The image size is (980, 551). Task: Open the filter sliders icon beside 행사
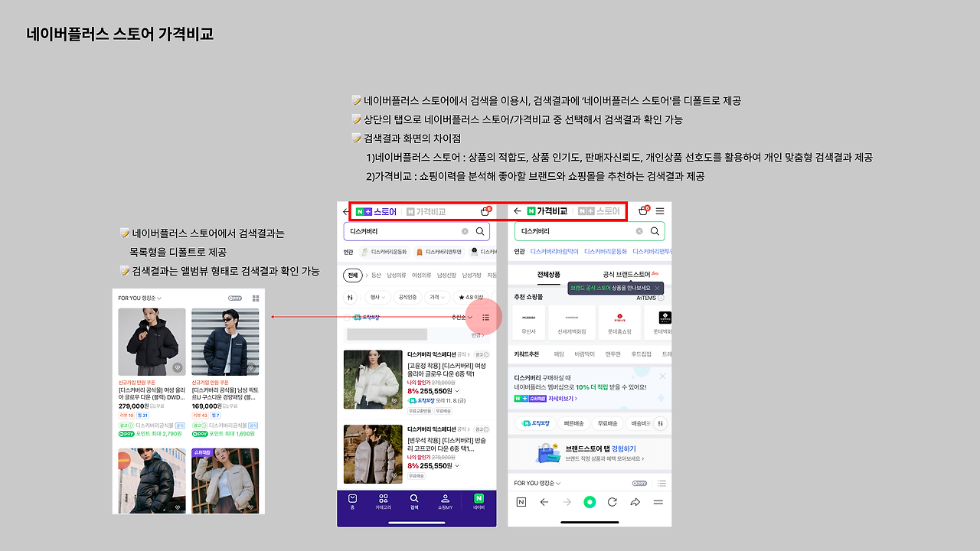coord(351,297)
